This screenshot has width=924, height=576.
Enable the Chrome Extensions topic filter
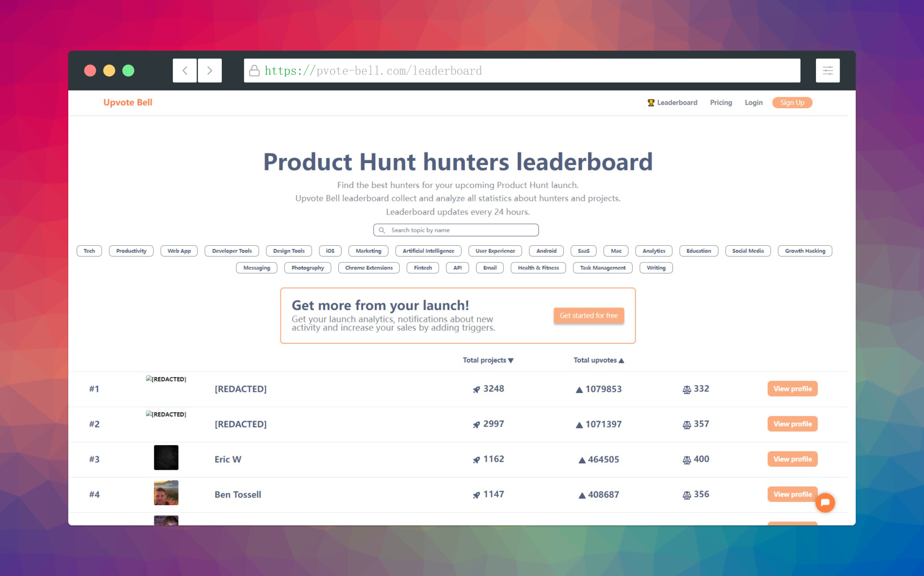coord(369,268)
